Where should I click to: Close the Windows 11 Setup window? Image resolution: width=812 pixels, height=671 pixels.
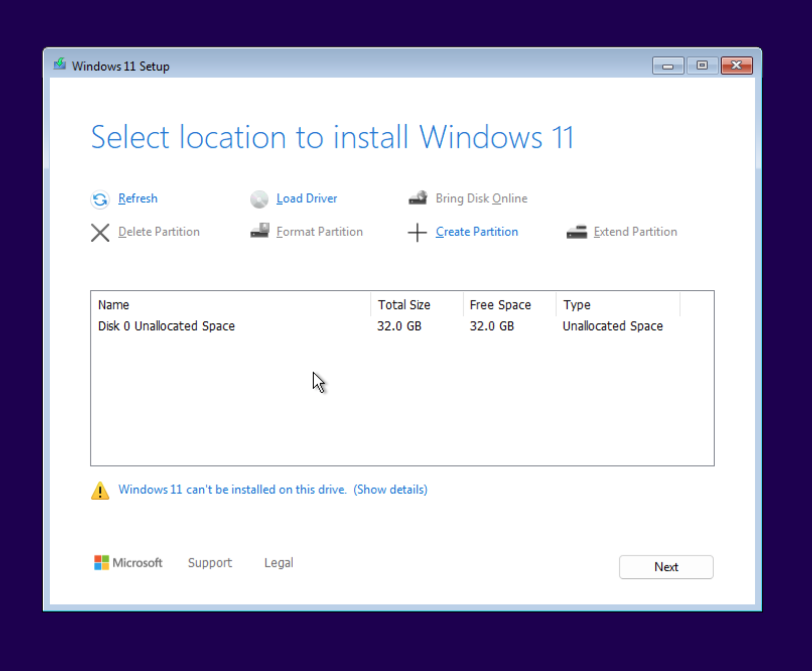736,65
